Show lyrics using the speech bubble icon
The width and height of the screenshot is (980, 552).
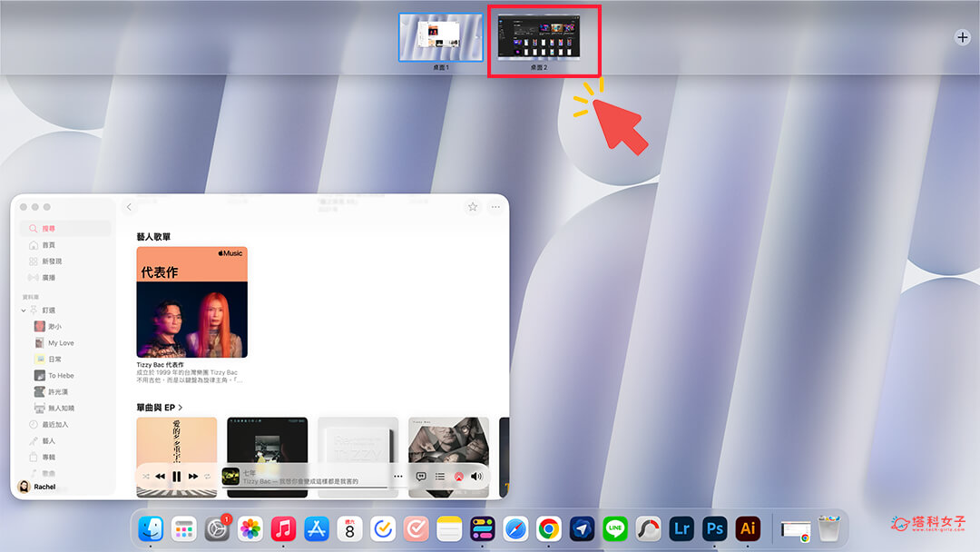pos(421,476)
